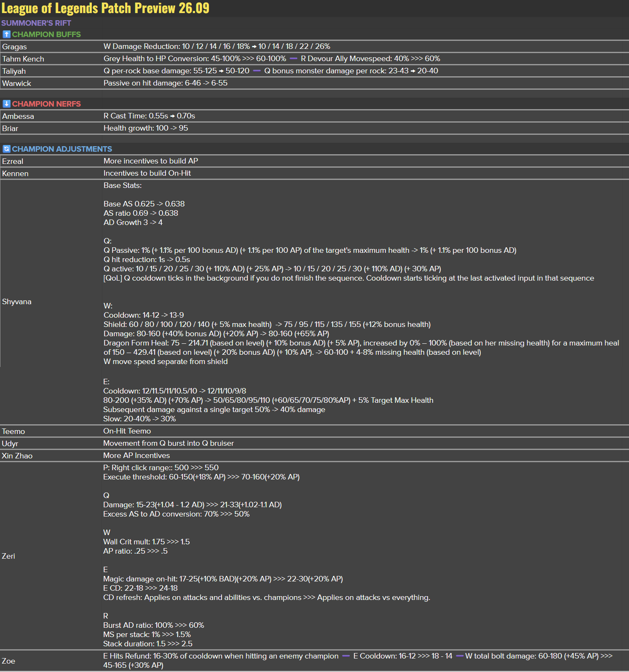This screenshot has width=629, height=672.
Task: Click the 'Slow: 20-40% -> 30%' line
Action: click(x=140, y=419)
